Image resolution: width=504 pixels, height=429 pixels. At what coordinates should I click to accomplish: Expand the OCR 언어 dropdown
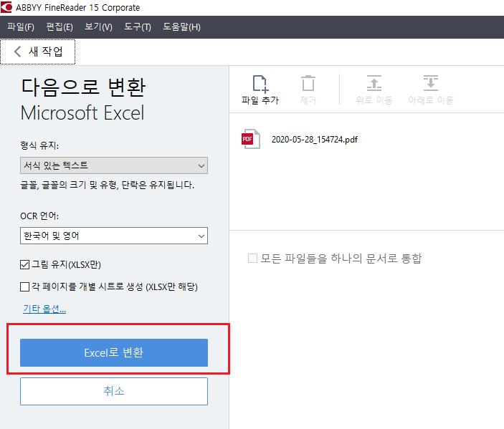[114, 236]
